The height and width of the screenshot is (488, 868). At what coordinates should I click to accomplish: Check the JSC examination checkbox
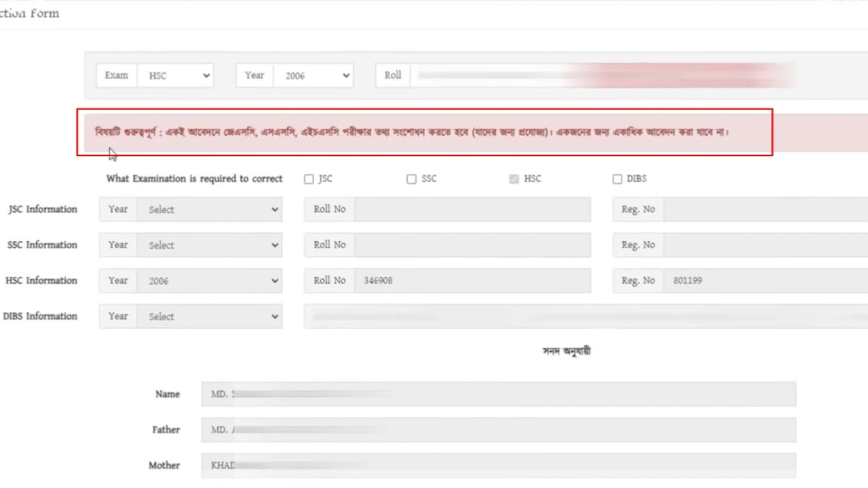[x=310, y=179]
